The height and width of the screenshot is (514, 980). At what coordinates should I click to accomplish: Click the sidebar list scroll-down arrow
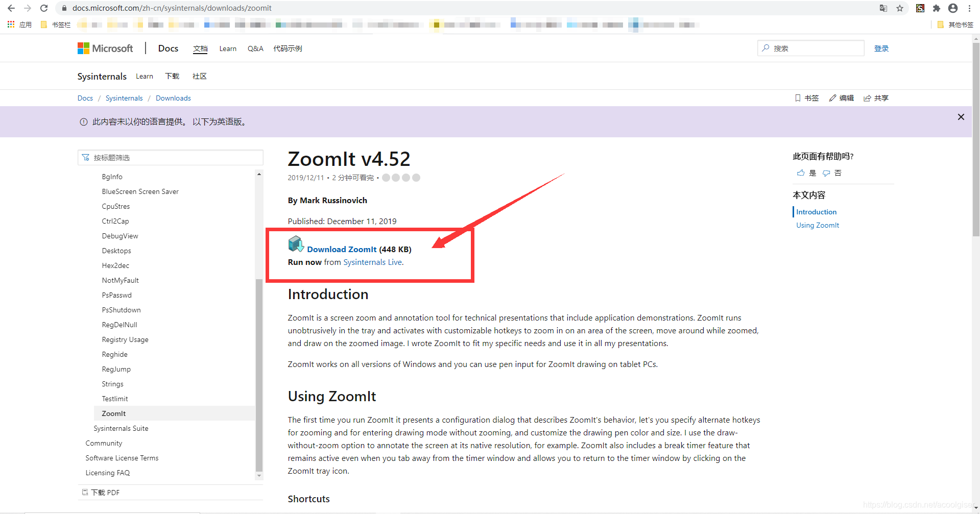coord(259,476)
